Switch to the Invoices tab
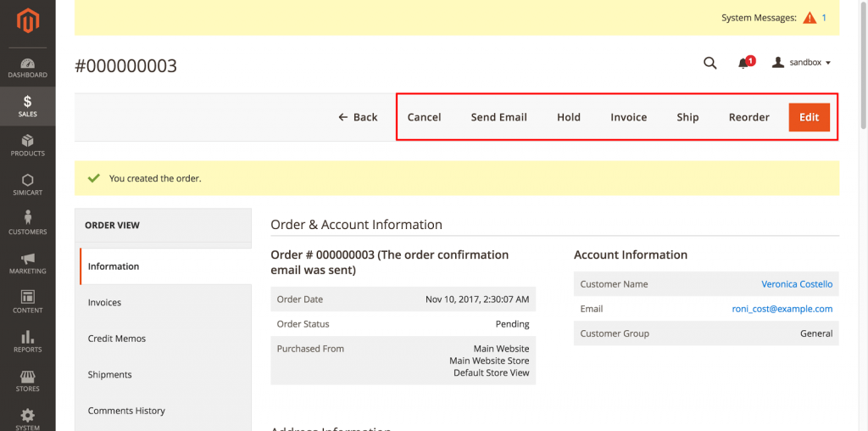Viewport: 868px width, 431px height. [165, 303]
